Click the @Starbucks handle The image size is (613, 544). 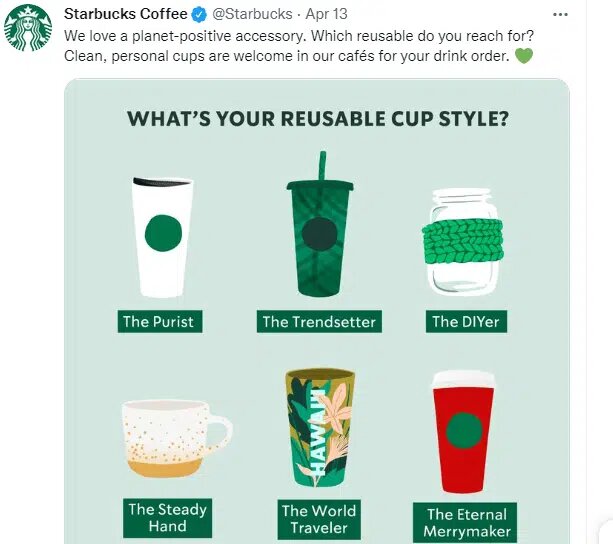pyautogui.click(x=252, y=14)
